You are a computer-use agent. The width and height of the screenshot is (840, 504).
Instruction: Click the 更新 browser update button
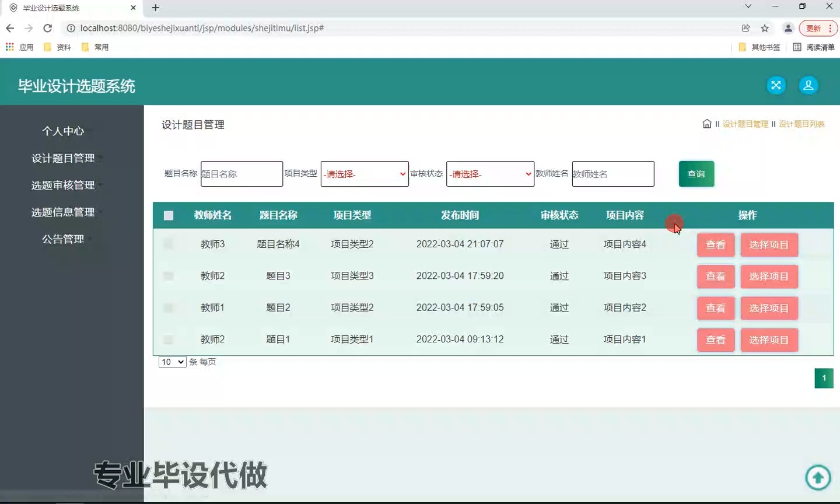pyautogui.click(x=818, y=28)
